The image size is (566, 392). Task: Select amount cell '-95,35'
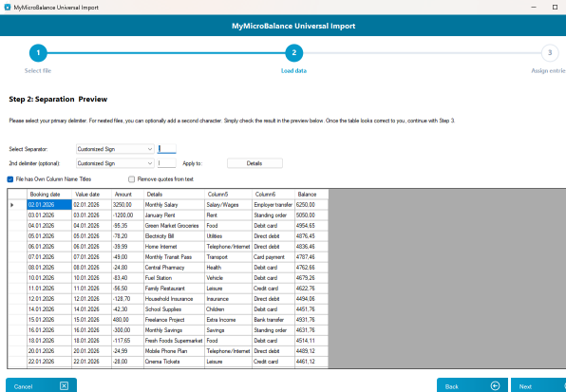click(127, 226)
